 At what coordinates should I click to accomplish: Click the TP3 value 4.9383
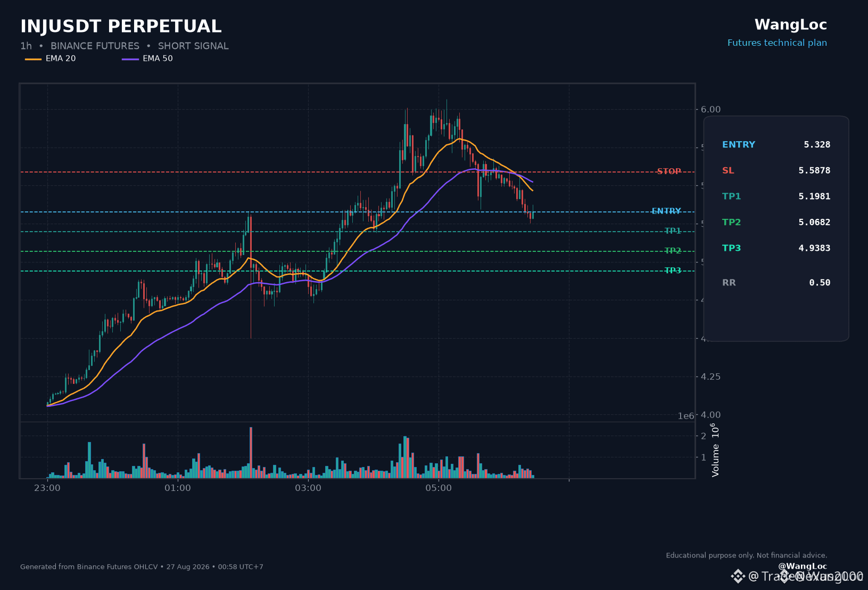coord(814,248)
